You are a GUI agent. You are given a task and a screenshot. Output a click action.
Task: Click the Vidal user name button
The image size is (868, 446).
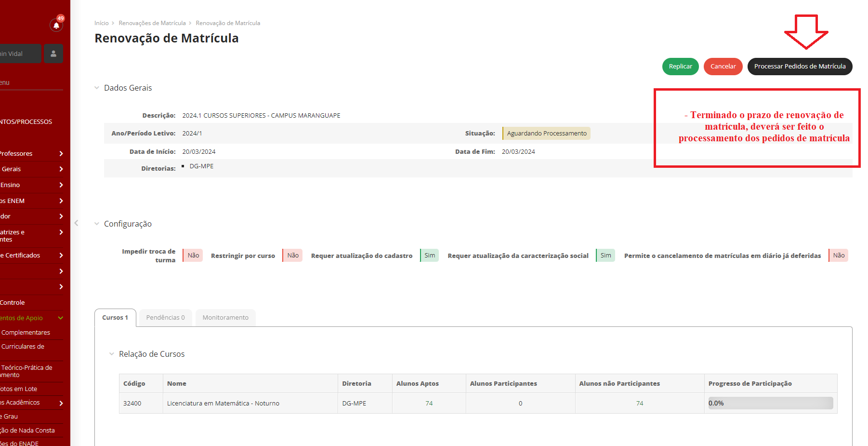click(20, 54)
